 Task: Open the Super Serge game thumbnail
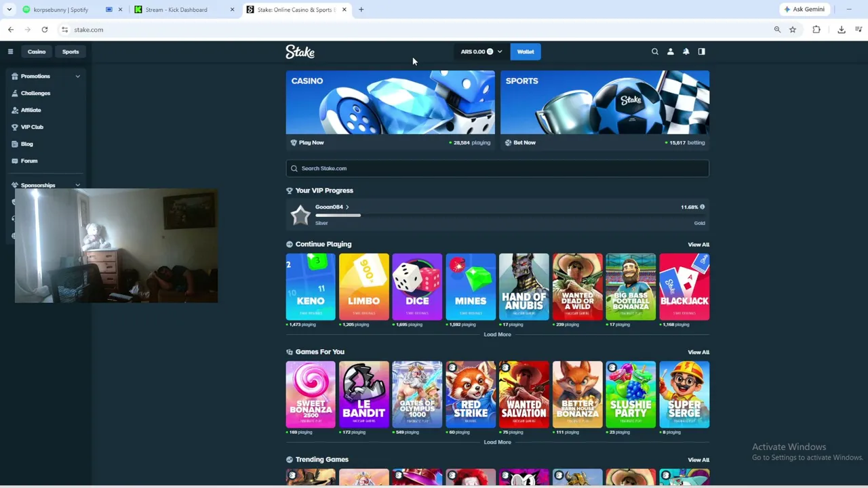pyautogui.click(x=684, y=394)
